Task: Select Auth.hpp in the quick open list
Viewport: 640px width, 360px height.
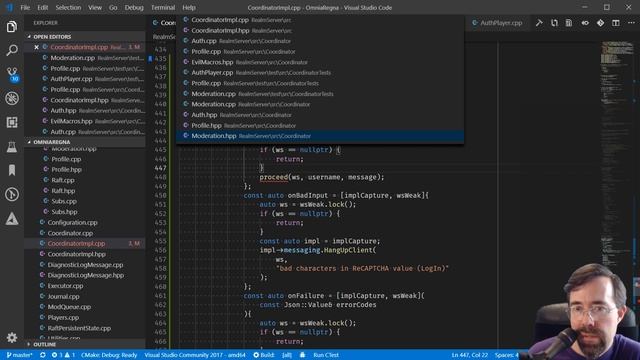Action: [320, 115]
